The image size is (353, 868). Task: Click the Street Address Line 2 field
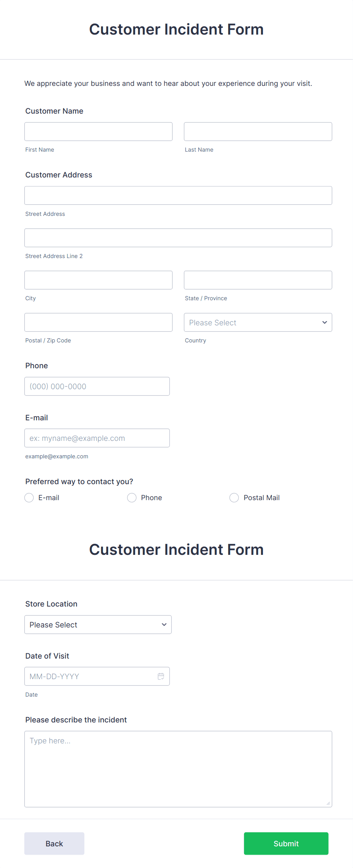(178, 238)
